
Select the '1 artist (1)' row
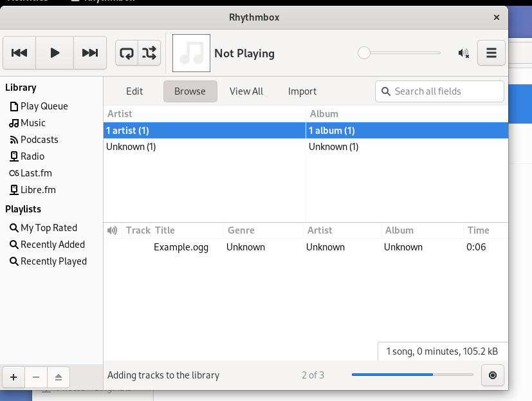point(205,131)
